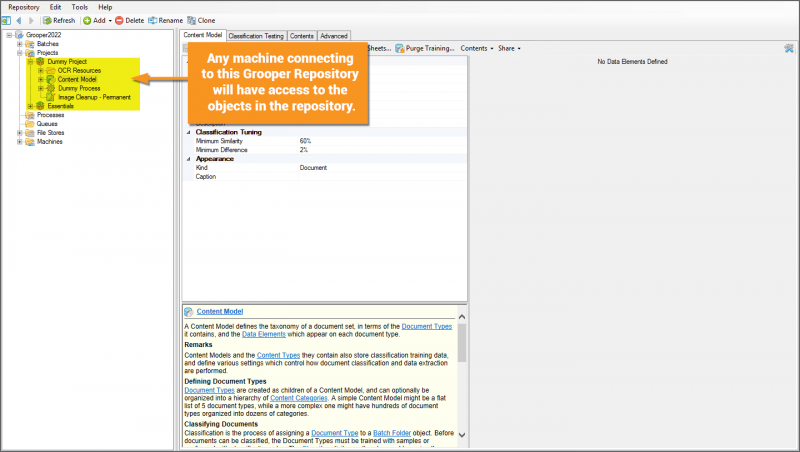Select Essentials project in tree

click(60, 106)
